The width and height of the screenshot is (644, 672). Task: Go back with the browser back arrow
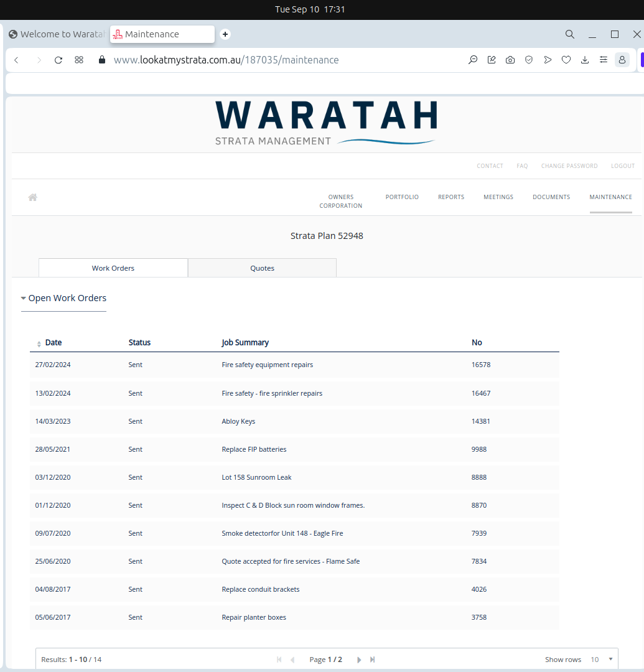[x=17, y=60]
